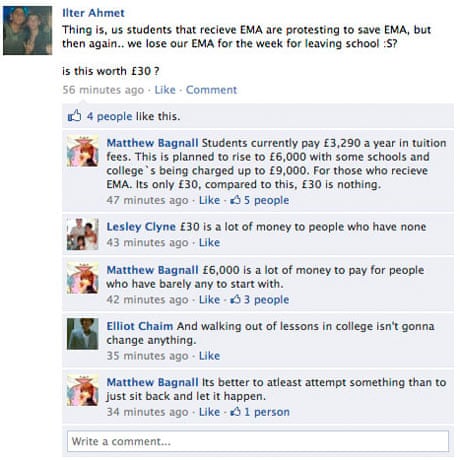Viewport: 460px width, 460px height.
Task: Visit the Elliot Chaim profile name link
Action: [140, 326]
